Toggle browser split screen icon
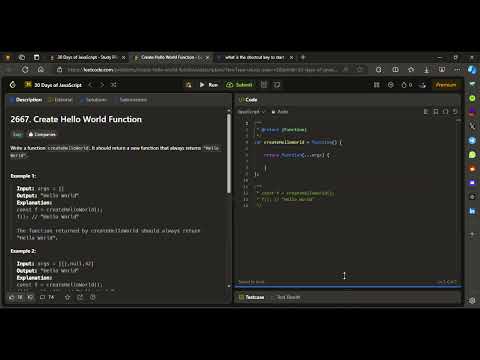Image resolution: width=480 pixels, height=360 pixels. click(395, 69)
